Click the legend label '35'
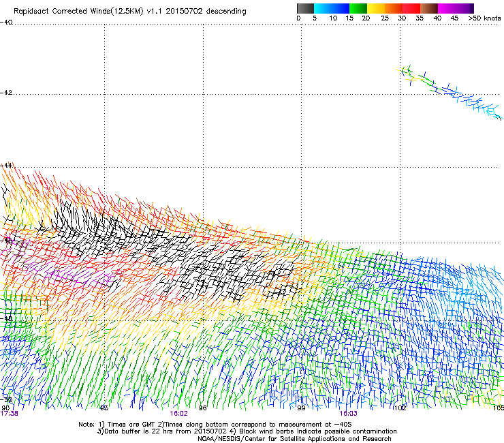 click(420, 18)
